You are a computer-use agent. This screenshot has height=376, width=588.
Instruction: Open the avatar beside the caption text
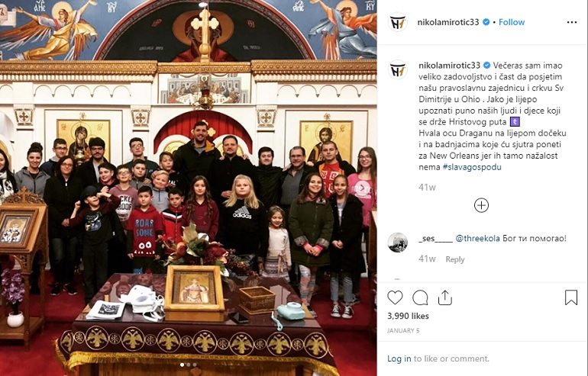pos(398,69)
